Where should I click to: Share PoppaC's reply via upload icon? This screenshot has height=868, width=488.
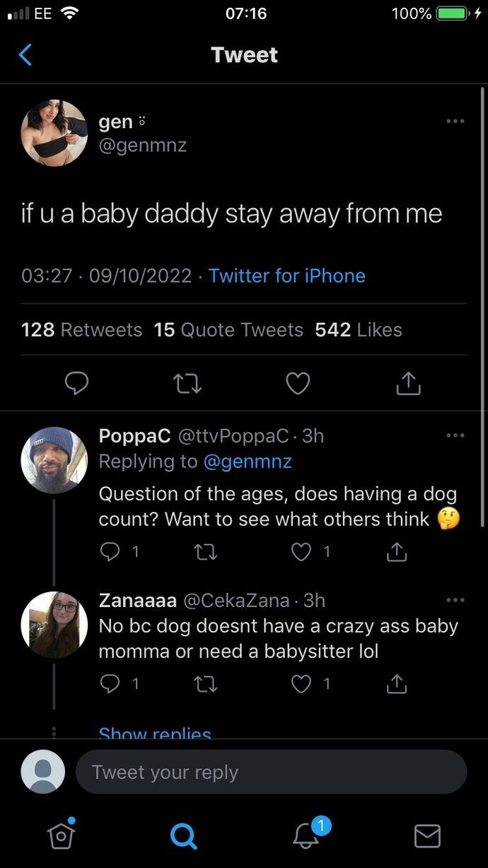pos(396,551)
